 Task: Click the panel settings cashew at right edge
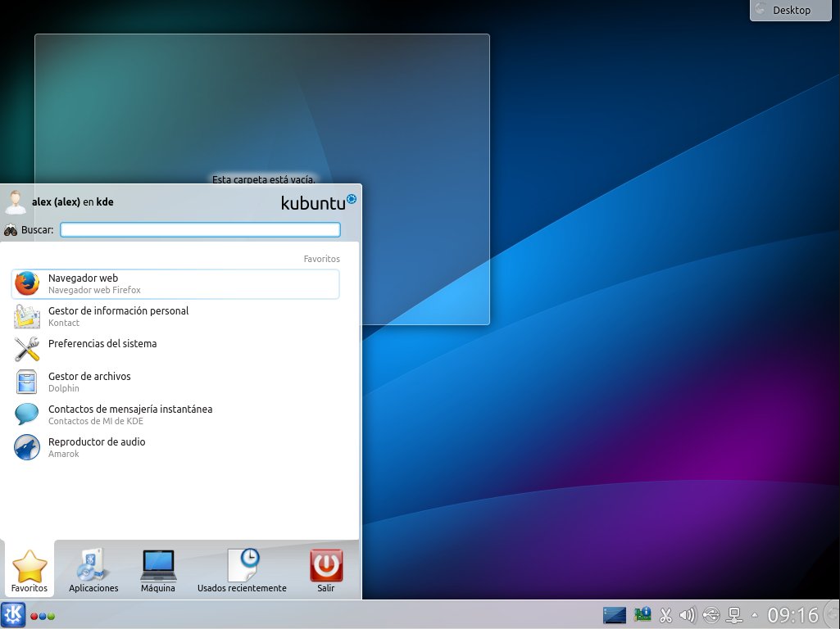pyautogui.click(x=832, y=615)
